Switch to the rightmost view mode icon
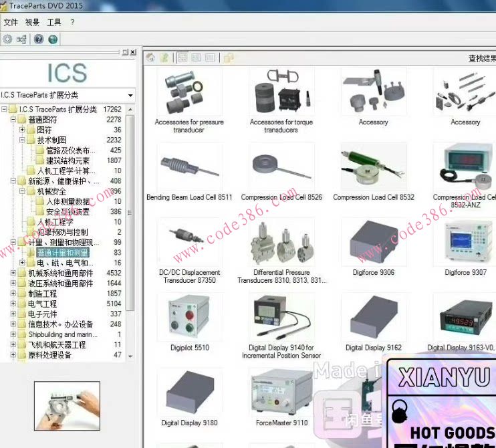Screen dimensions: 496x448 coord(211,58)
